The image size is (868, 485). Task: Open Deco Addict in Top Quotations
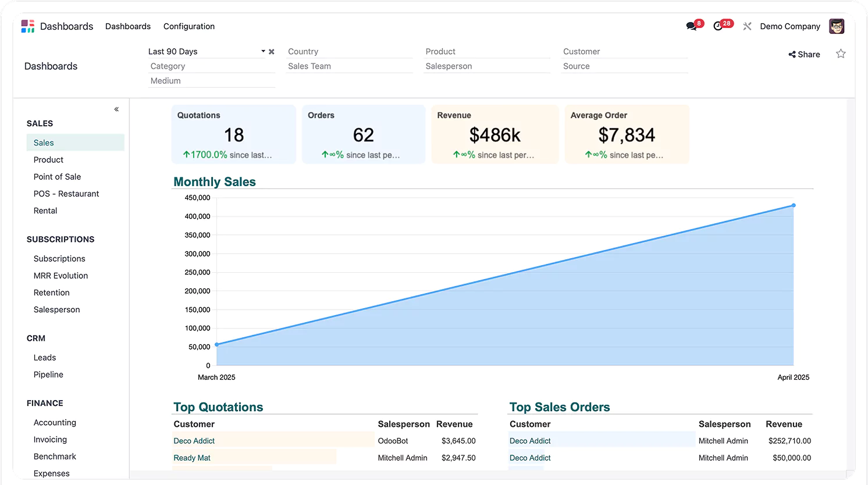[194, 441]
